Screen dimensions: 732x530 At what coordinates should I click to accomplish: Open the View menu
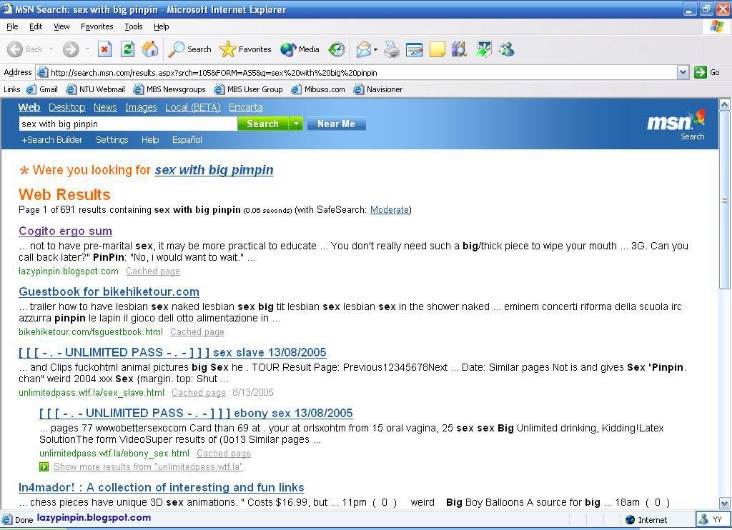(x=61, y=27)
